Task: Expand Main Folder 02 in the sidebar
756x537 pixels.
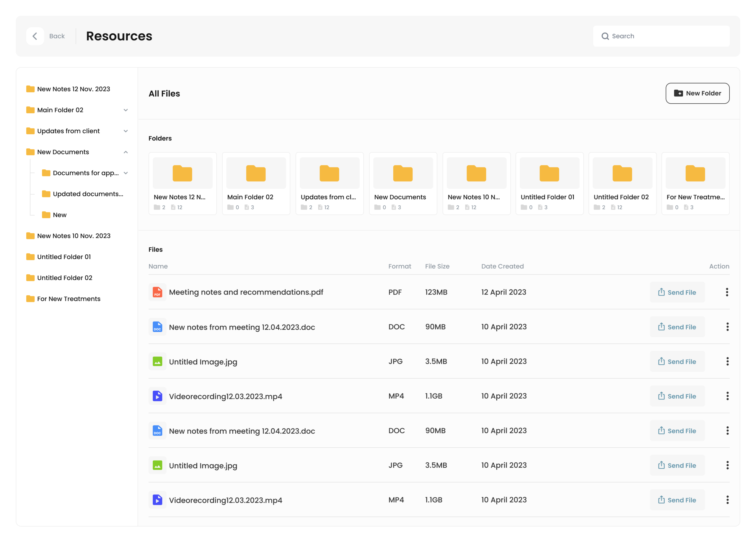Action: (x=126, y=110)
